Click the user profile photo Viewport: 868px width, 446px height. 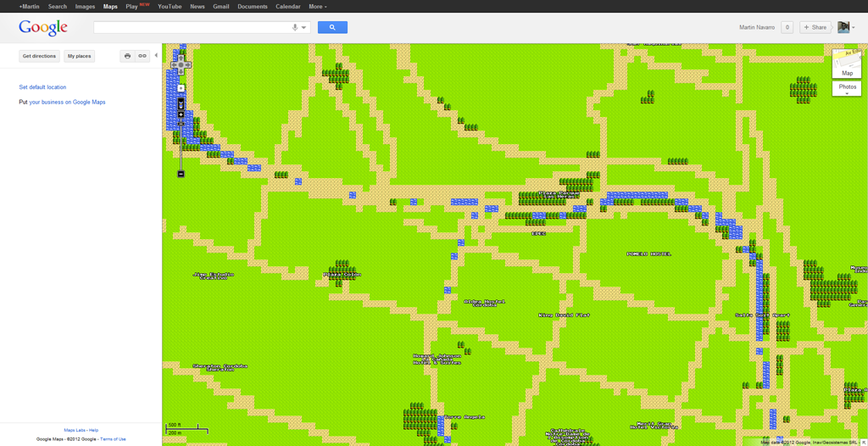(843, 27)
